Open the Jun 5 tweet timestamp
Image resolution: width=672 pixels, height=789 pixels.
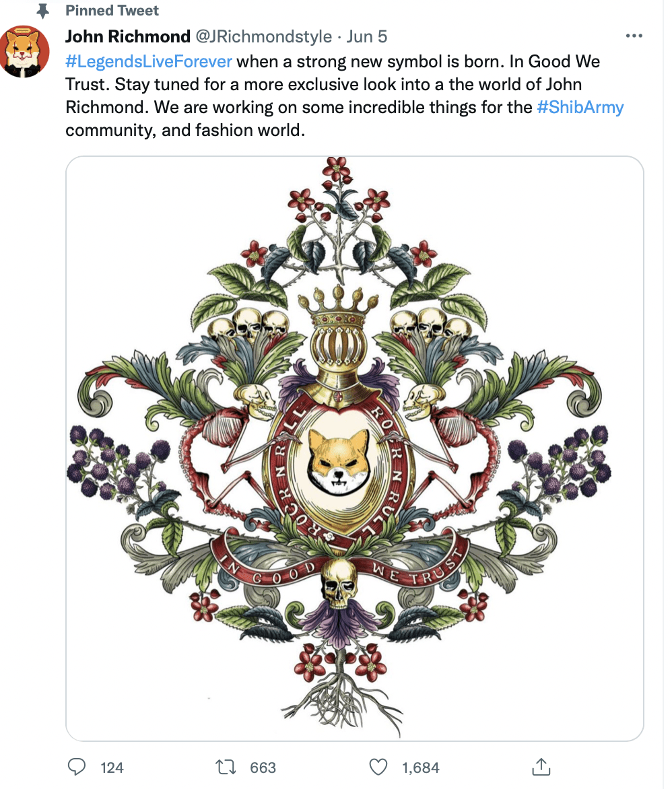(366, 36)
